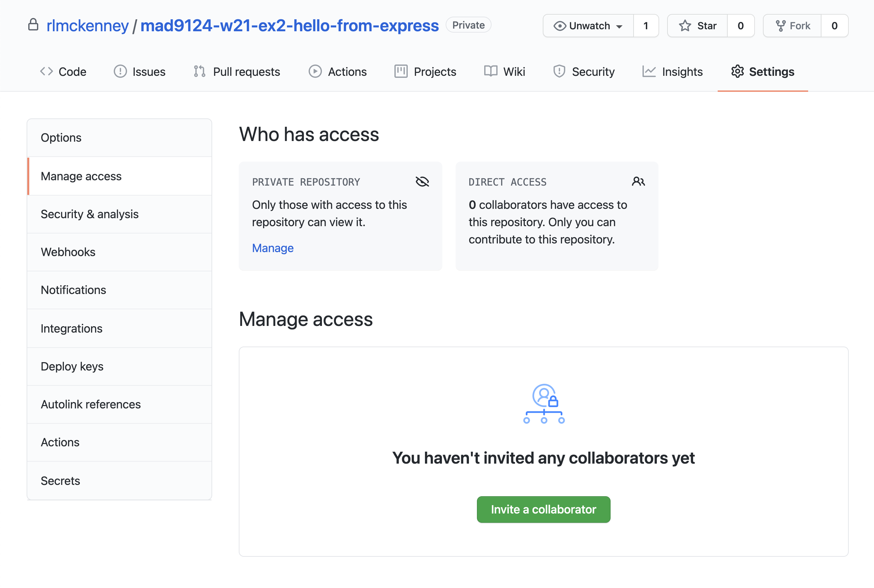The image size is (874, 588).
Task: Click Invite a collaborator button
Action: [x=543, y=509]
